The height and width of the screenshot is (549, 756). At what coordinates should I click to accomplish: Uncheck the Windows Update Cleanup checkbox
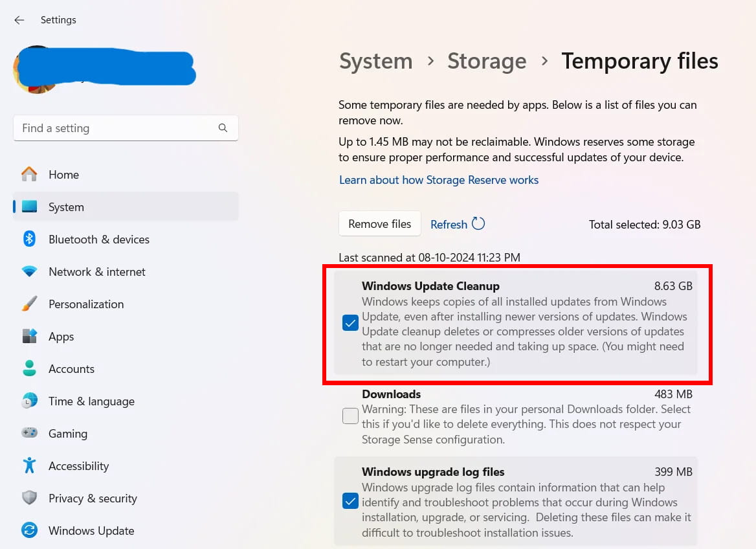point(351,323)
